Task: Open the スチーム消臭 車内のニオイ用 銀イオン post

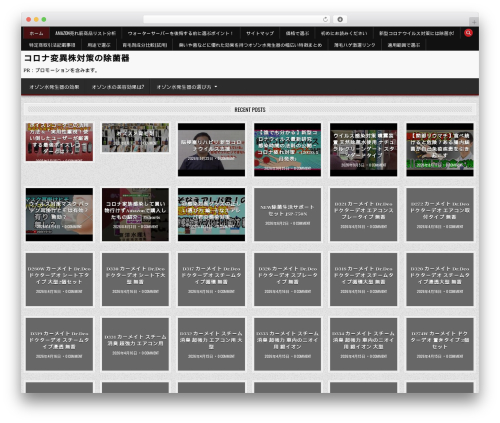Action: (287, 344)
